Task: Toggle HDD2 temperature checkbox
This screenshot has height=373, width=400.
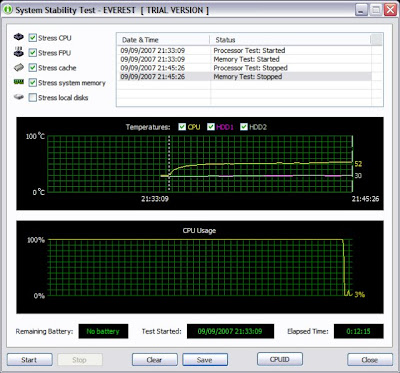Action: pos(244,127)
